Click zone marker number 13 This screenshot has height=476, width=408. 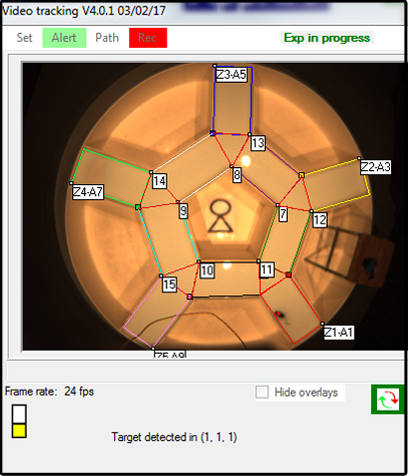coord(258,143)
